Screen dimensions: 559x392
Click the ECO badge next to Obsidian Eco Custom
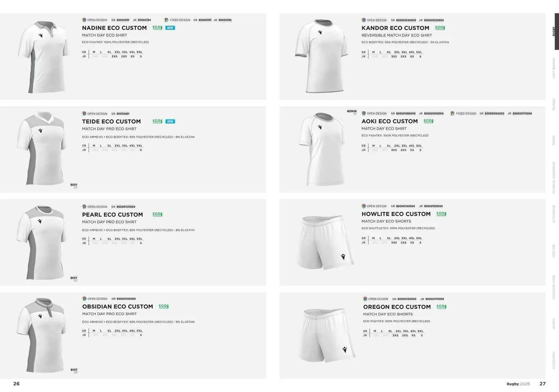(164, 306)
